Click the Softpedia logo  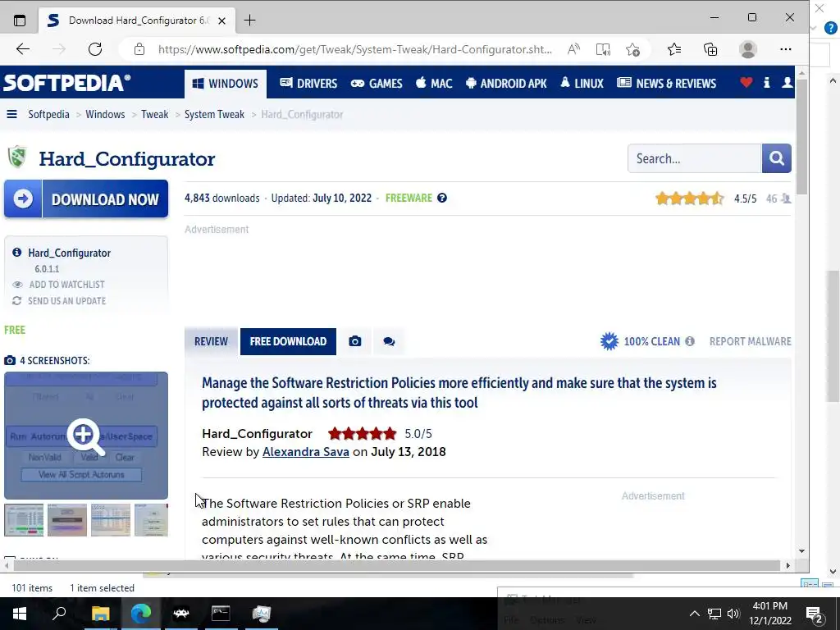(x=67, y=83)
